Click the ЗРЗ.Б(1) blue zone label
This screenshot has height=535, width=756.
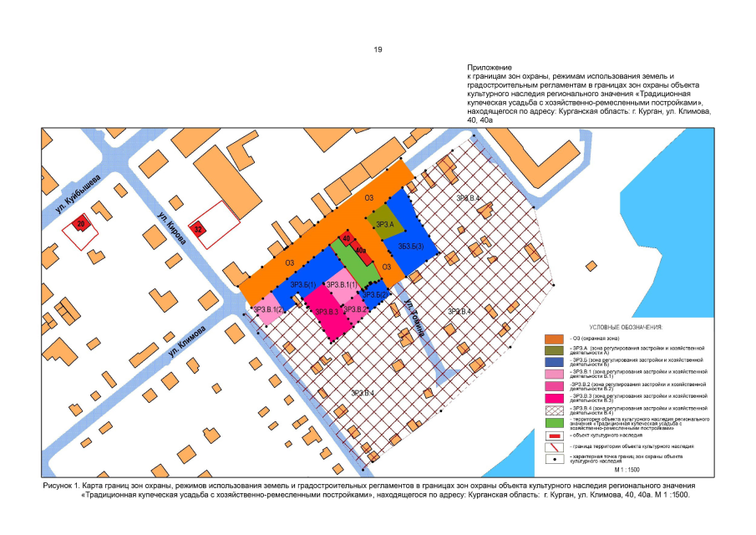click(x=302, y=285)
